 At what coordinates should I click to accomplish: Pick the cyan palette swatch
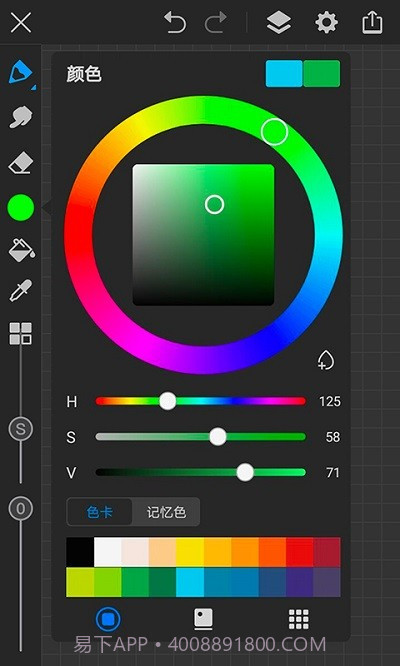(190, 582)
